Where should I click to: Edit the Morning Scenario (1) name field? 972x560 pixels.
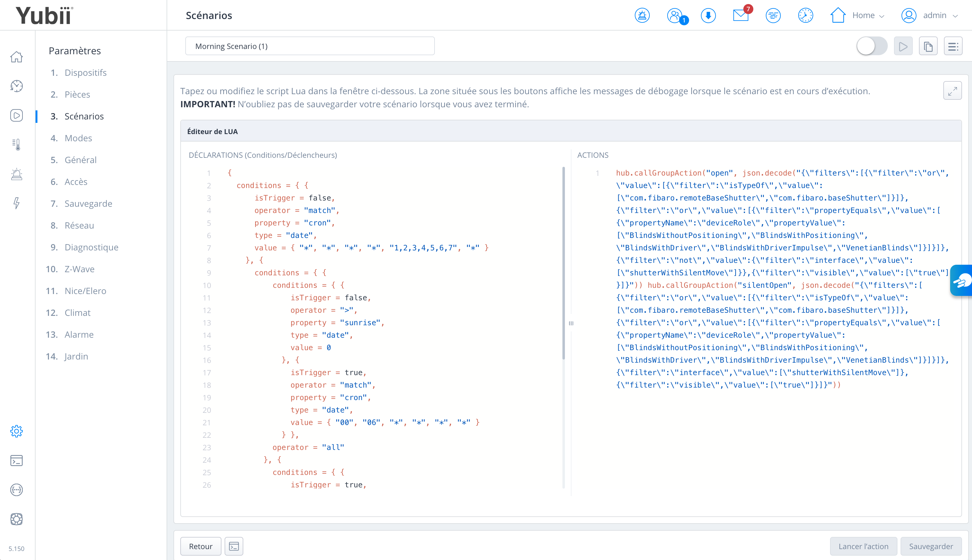(x=310, y=46)
